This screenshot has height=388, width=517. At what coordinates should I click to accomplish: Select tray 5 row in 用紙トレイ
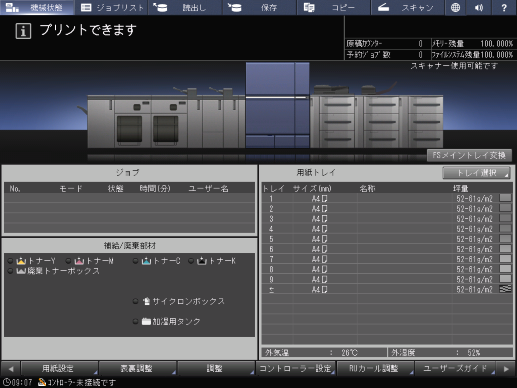(x=387, y=239)
